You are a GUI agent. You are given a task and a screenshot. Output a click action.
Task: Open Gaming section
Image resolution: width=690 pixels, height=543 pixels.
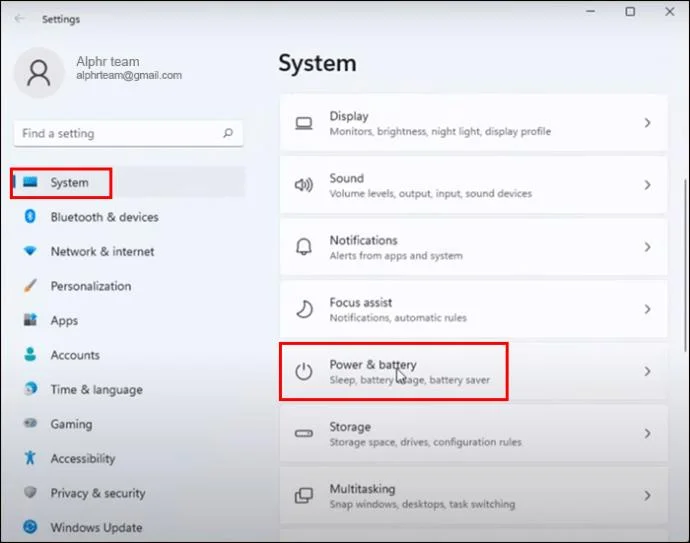click(x=128, y=424)
